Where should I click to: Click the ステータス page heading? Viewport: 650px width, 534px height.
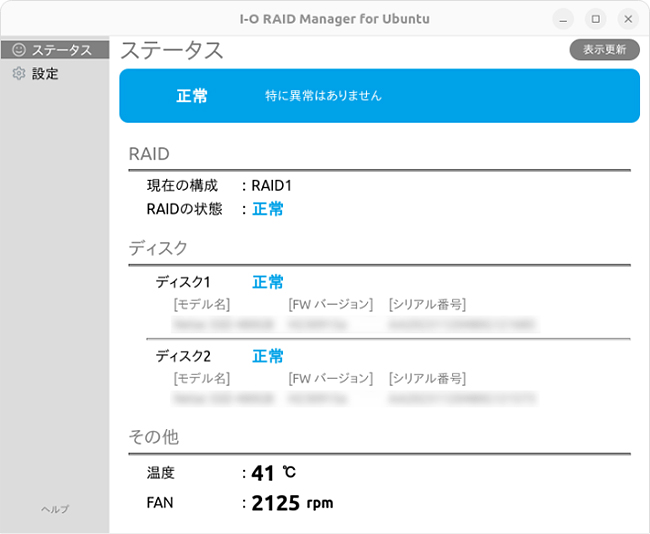click(x=172, y=50)
